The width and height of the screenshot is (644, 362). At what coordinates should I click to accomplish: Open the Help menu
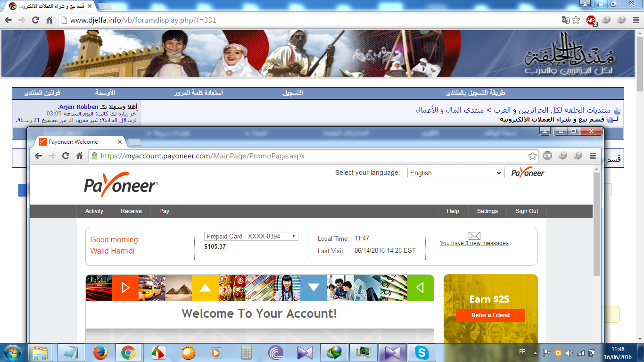coord(453,211)
